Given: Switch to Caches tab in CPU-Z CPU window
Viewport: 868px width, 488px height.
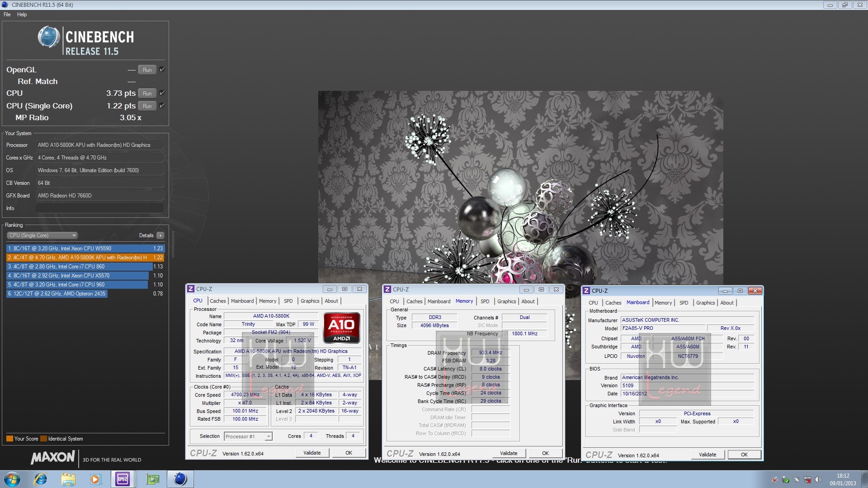Looking at the screenshot, I should tap(217, 301).
